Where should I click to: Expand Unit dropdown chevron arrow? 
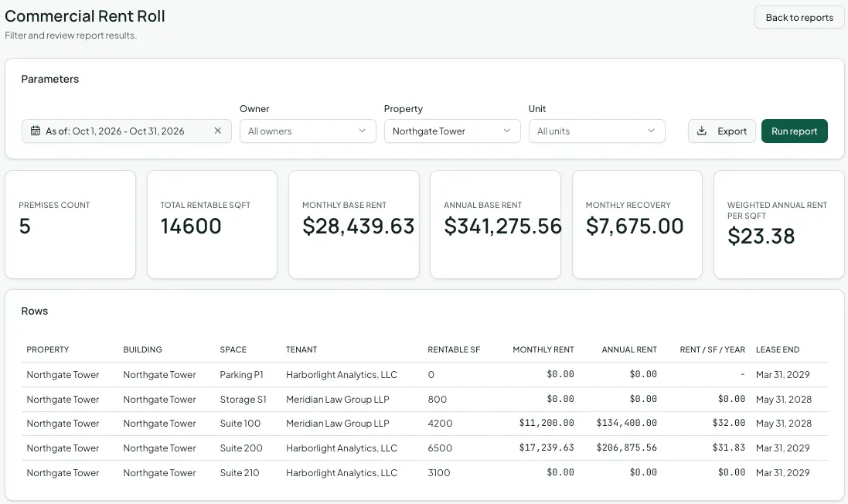coord(651,131)
